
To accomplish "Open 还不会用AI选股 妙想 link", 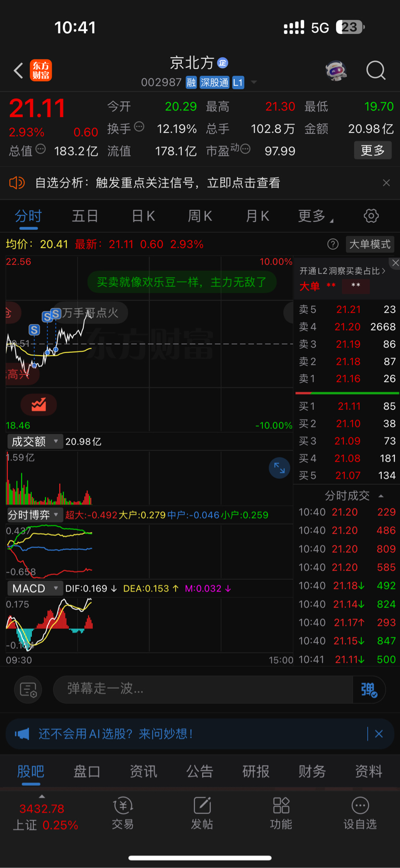I will tap(116, 734).
